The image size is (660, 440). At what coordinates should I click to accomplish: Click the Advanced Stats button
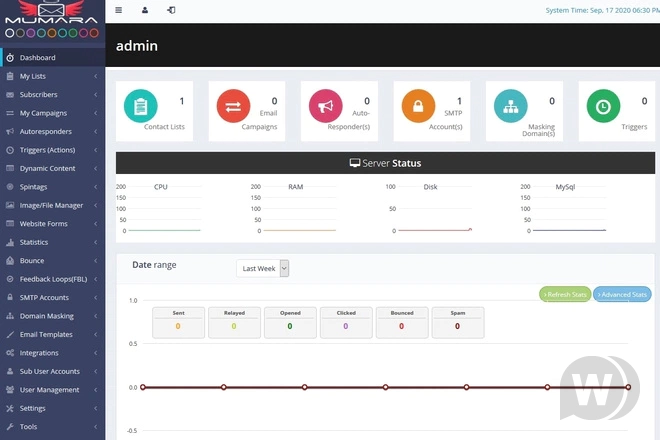tap(622, 294)
